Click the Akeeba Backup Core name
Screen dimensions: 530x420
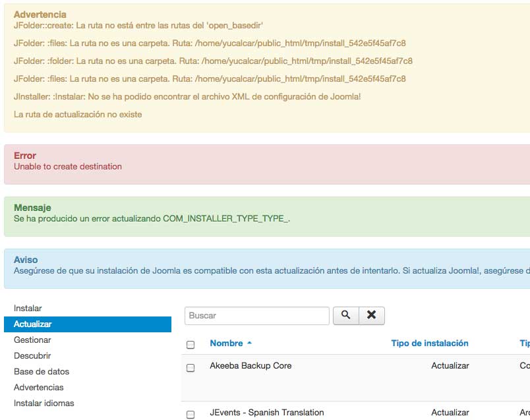(x=250, y=365)
